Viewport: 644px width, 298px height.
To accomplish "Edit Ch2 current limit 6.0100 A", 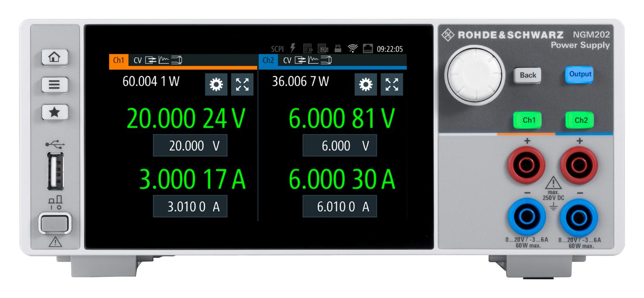I will point(339,207).
